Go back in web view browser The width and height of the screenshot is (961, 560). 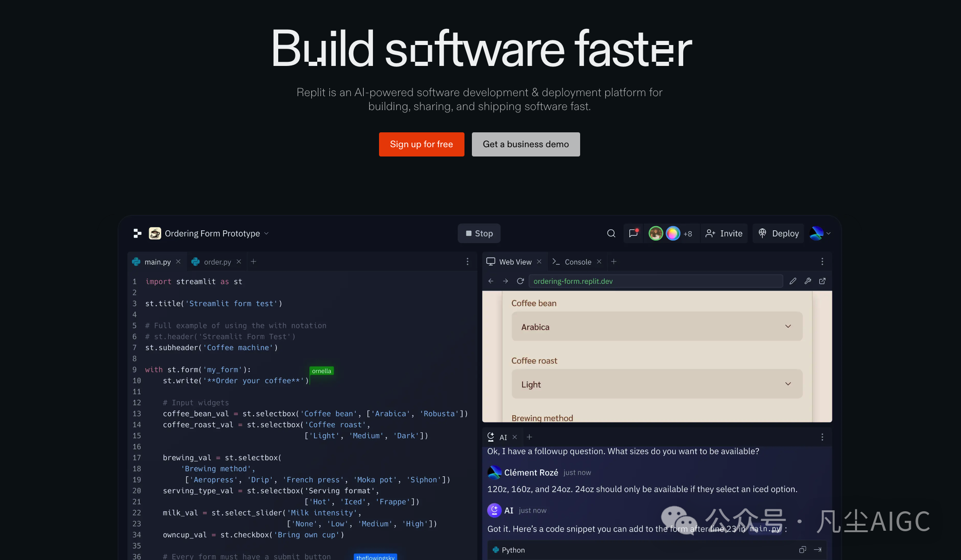point(491,281)
